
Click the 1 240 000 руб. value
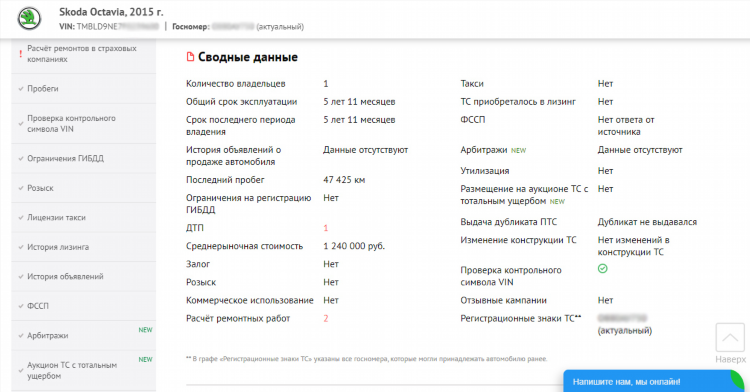pos(354,246)
